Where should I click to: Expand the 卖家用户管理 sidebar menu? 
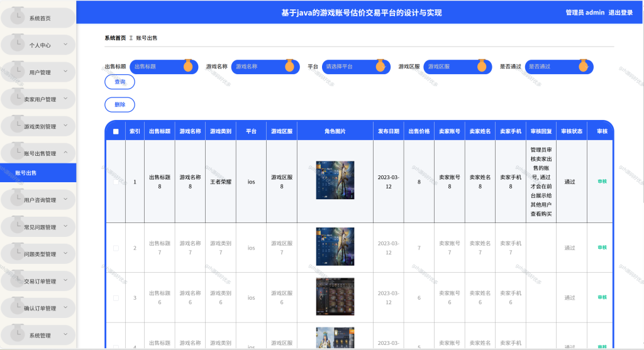38,99
